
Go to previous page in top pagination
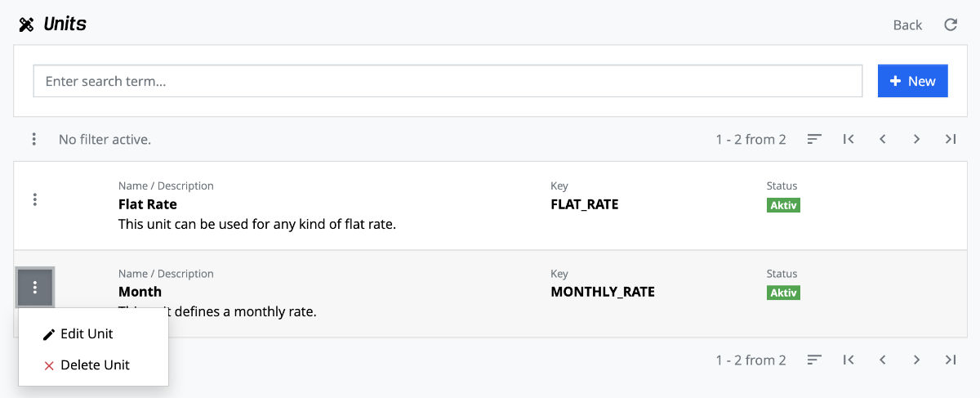(x=883, y=140)
